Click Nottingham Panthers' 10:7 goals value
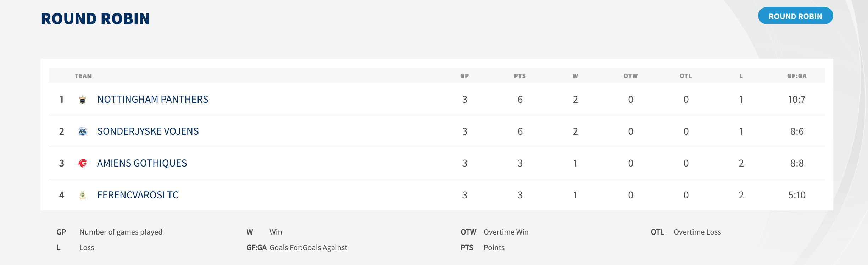868x265 pixels. 797,100
